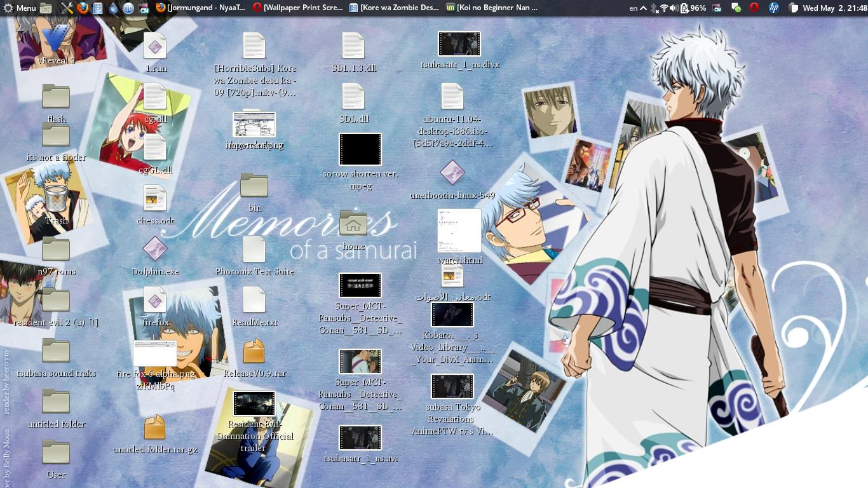Open the blue notes launcher in the panel
This screenshot has height=488, width=868.
click(x=98, y=8)
